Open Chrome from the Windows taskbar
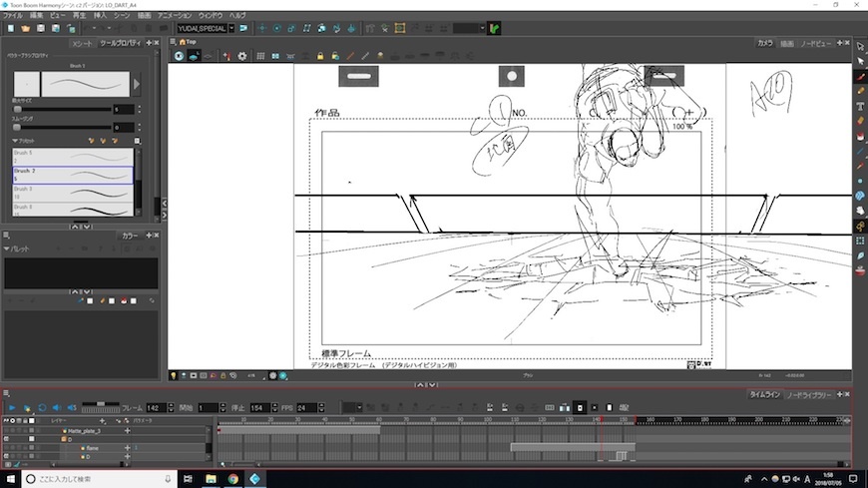Image resolution: width=868 pixels, height=488 pixels. coord(233,479)
